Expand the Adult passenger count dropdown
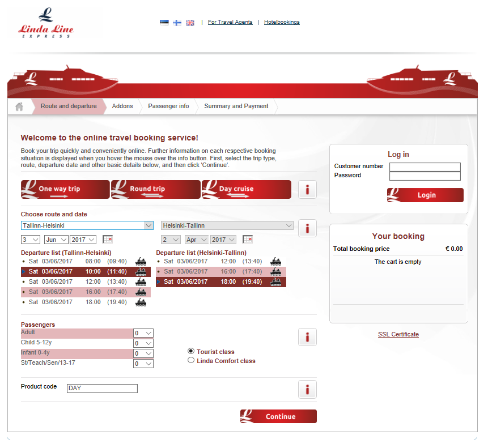 click(143, 333)
